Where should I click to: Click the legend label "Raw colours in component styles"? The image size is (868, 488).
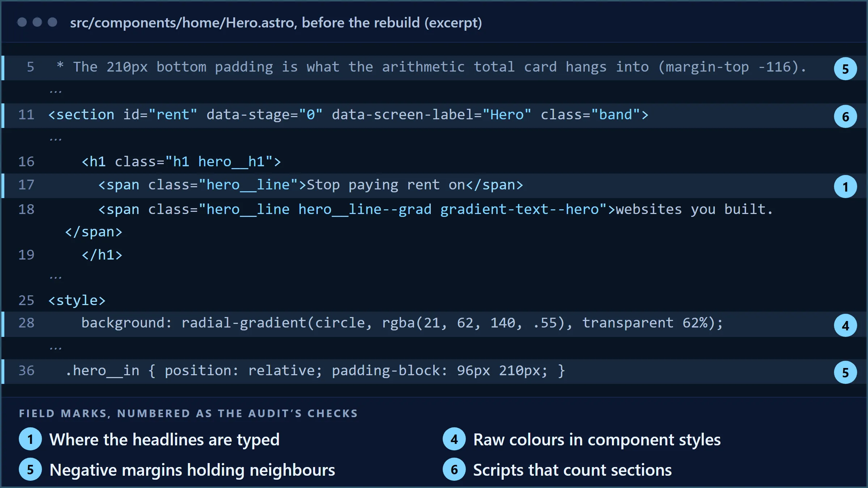click(x=597, y=440)
